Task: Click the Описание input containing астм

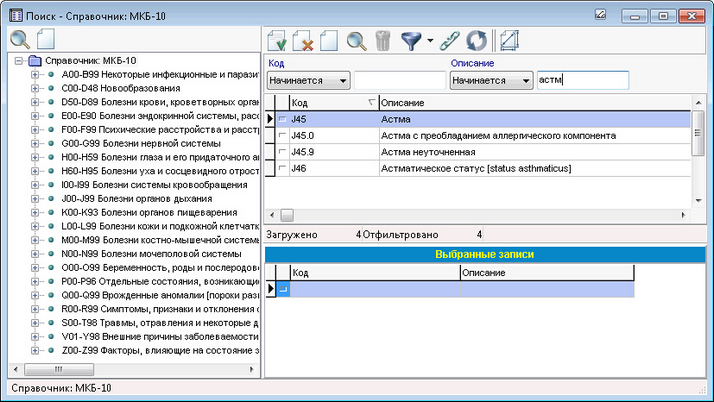Action: pos(583,80)
